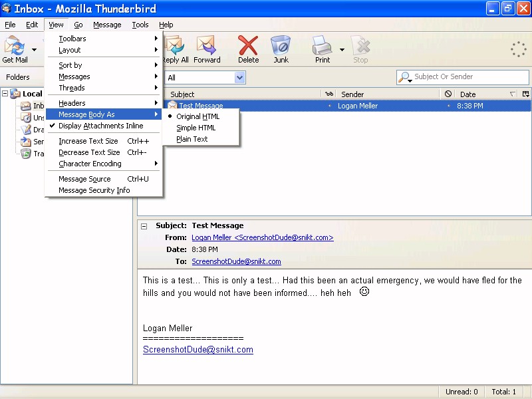Image resolution: width=532 pixels, height=399 pixels.
Task: Sort by the Sender column header
Action: pyautogui.click(x=388, y=94)
